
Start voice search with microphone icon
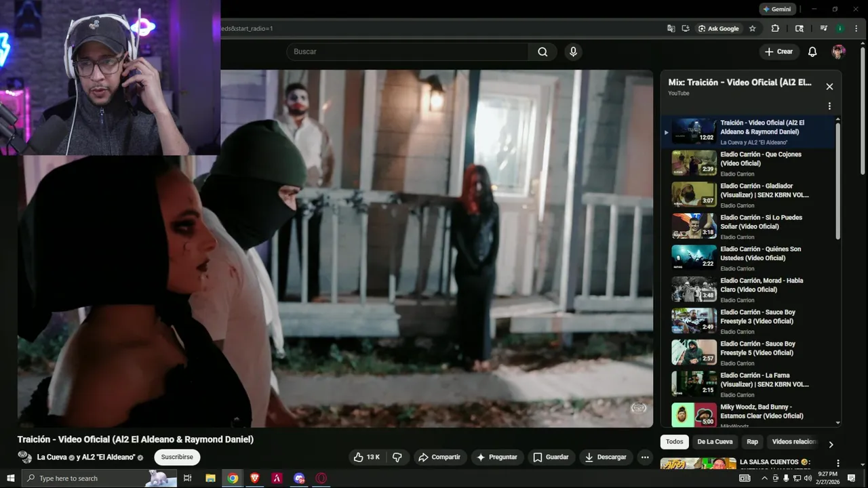point(574,52)
